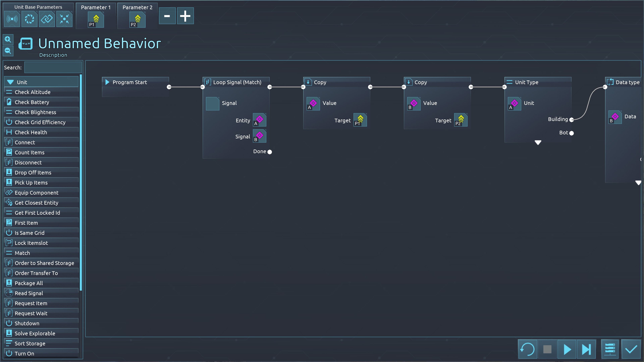644x362 pixels.
Task: Expand the Unit Type node down arrow
Action: [538, 143]
